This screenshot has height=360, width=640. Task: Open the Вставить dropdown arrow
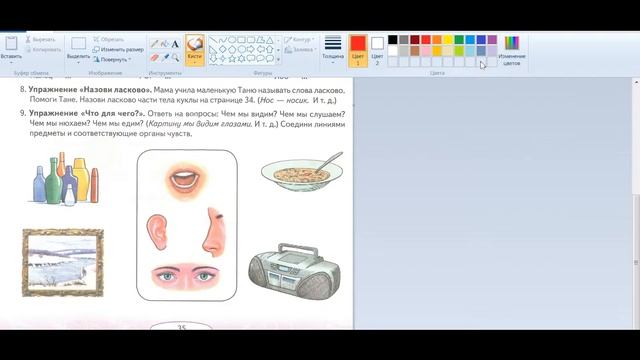point(11,62)
